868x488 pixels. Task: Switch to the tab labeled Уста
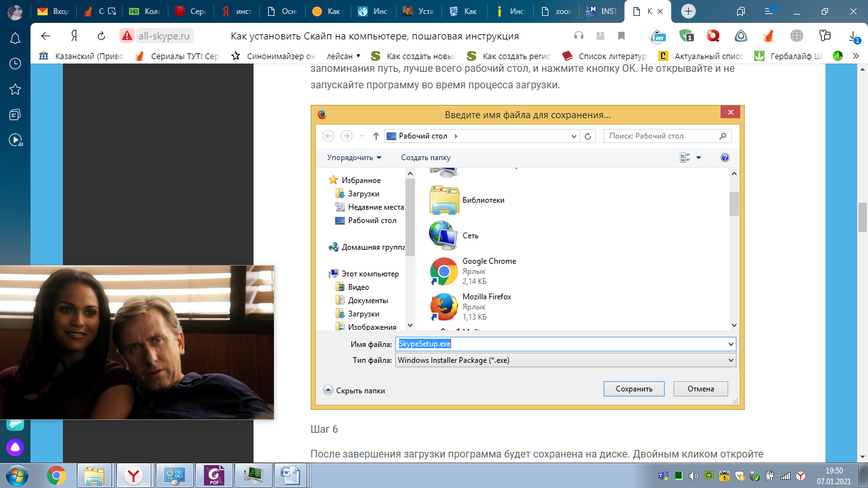[419, 11]
